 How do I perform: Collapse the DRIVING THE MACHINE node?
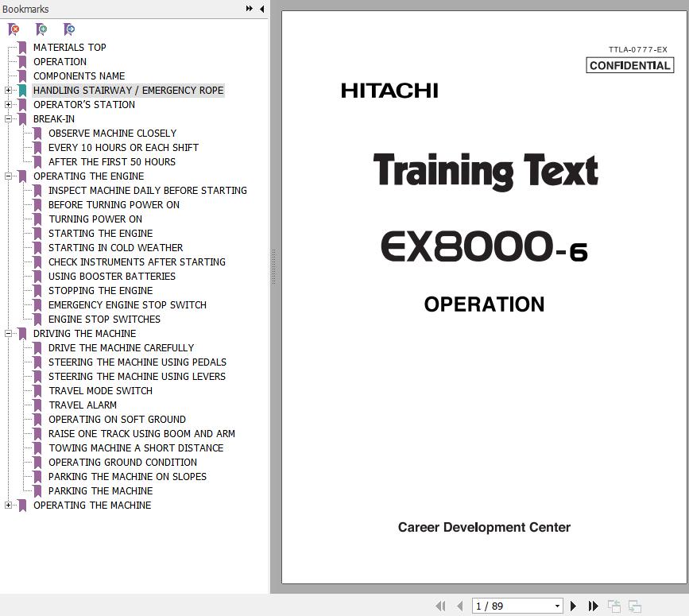(x=8, y=334)
